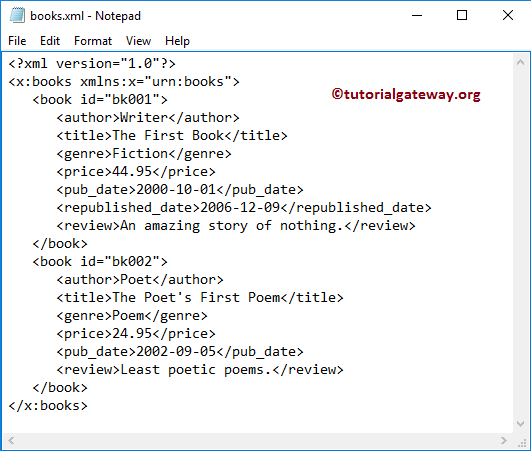
Task: Click the closing x:books tag line
Action: 48,405
